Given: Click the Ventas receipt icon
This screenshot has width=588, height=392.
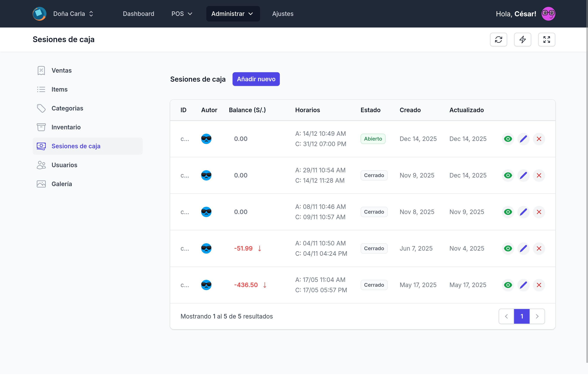Looking at the screenshot, I should tap(41, 70).
